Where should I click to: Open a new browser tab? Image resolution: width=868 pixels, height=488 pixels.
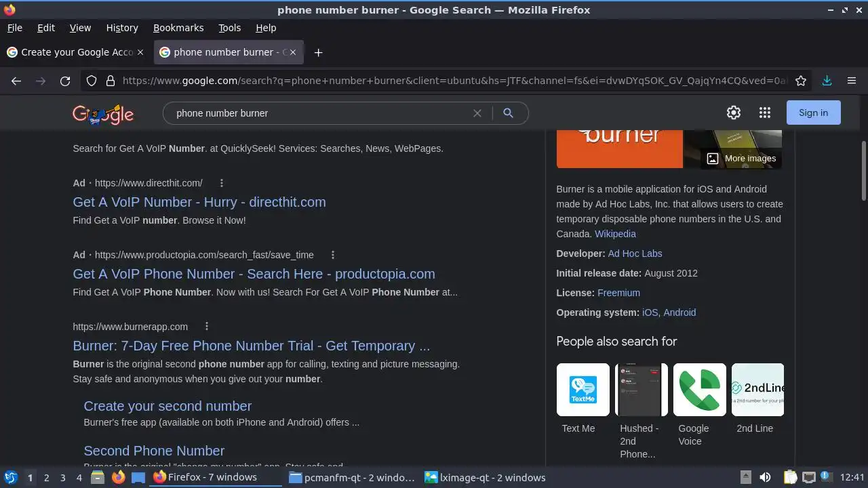click(318, 52)
